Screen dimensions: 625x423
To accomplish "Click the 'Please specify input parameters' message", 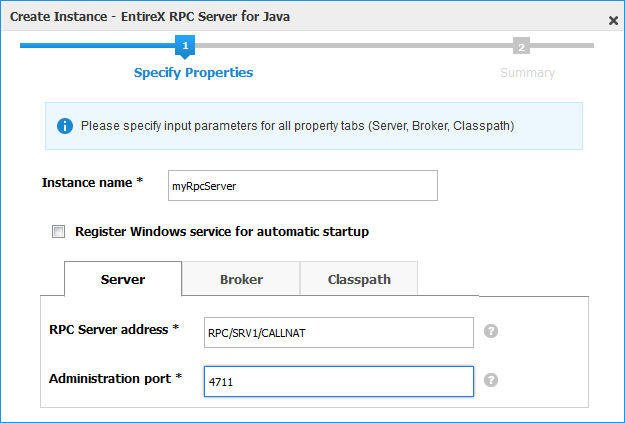I will pos(297,126).
